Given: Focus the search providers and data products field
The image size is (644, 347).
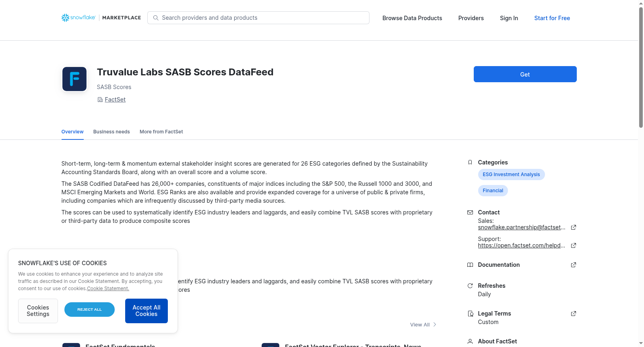Looking at the screenshot, I should [258, 18].
